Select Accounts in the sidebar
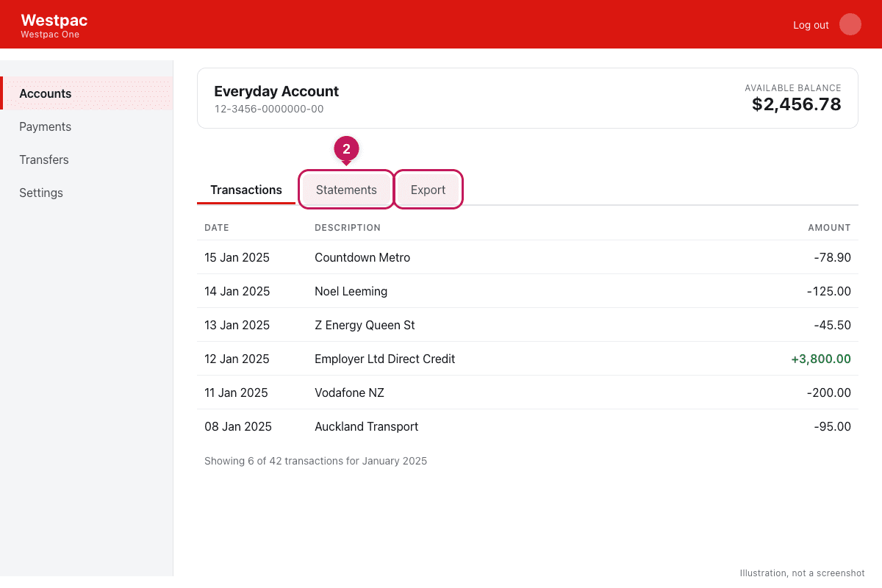The width and height of the screenshot is (882, 588). [87, 93]
